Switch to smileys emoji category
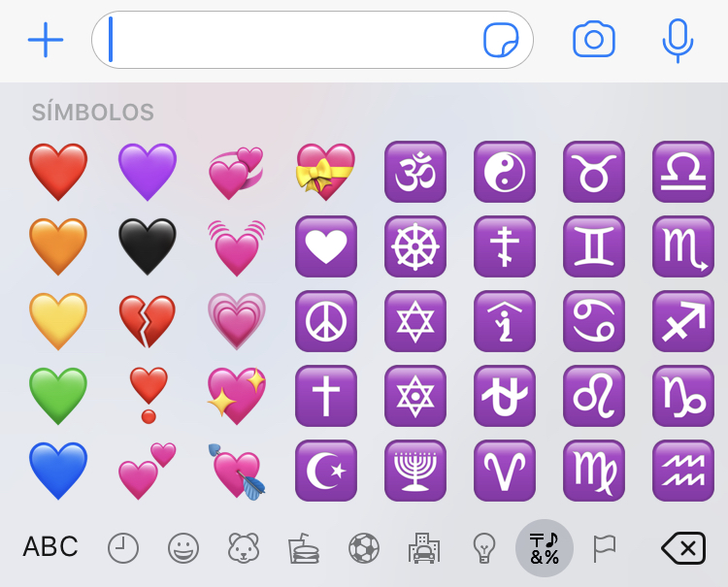Image resolution: width=728 pixels, height=587 pixels. [x=183, y=548]
